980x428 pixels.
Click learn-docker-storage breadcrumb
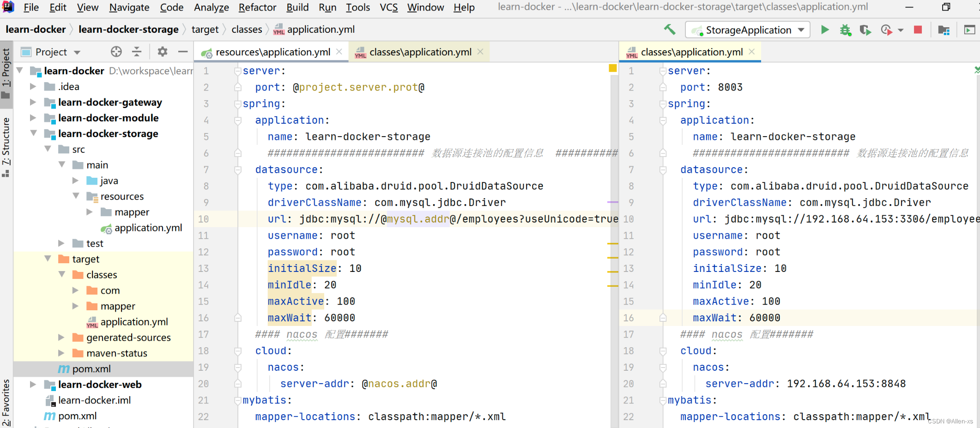[128, 30]
